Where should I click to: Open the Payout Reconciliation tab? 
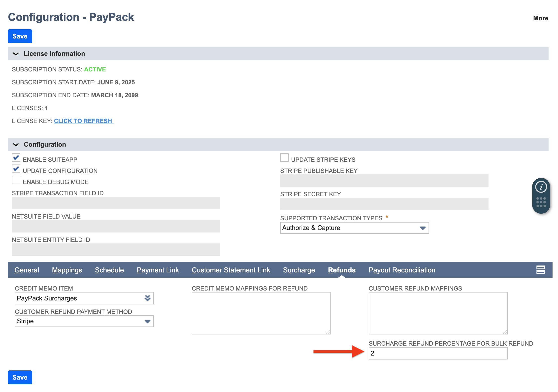pyautogui.click(x=402, y=270)
